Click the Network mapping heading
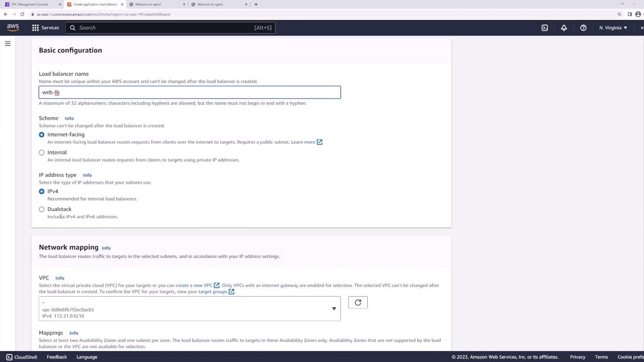Image resolution: width=644 pixels, height=362 pixels. click(x=68, y=247)
